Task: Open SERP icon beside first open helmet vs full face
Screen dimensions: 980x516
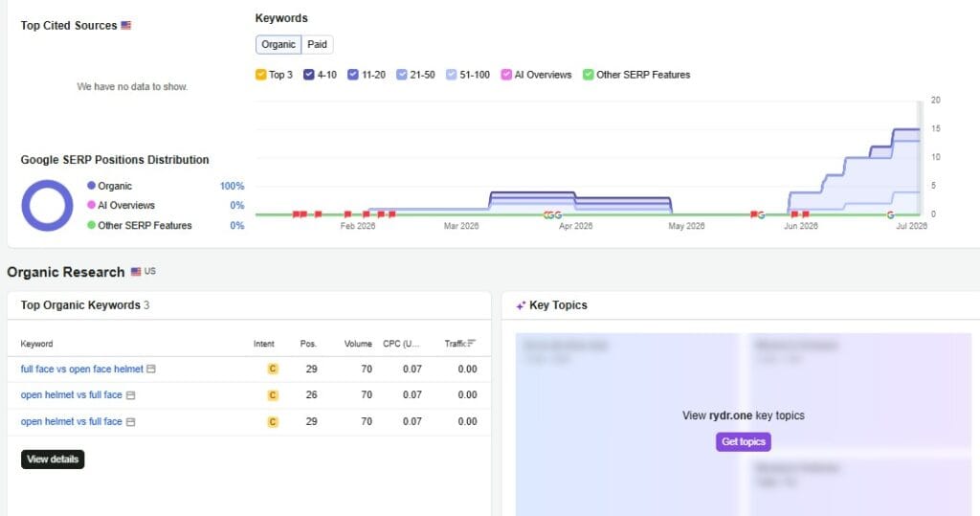Action: pos(130,395)
